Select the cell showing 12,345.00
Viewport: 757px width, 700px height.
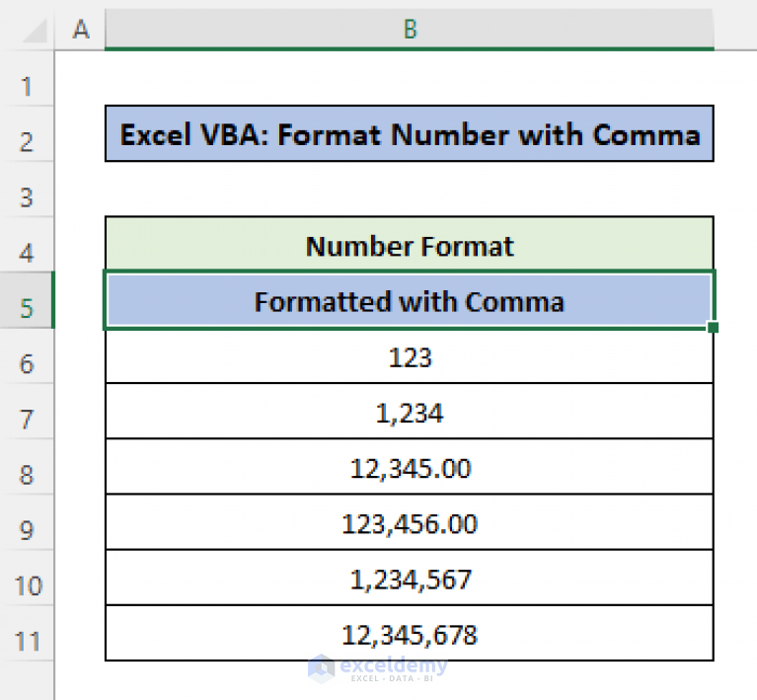point(410,467)
